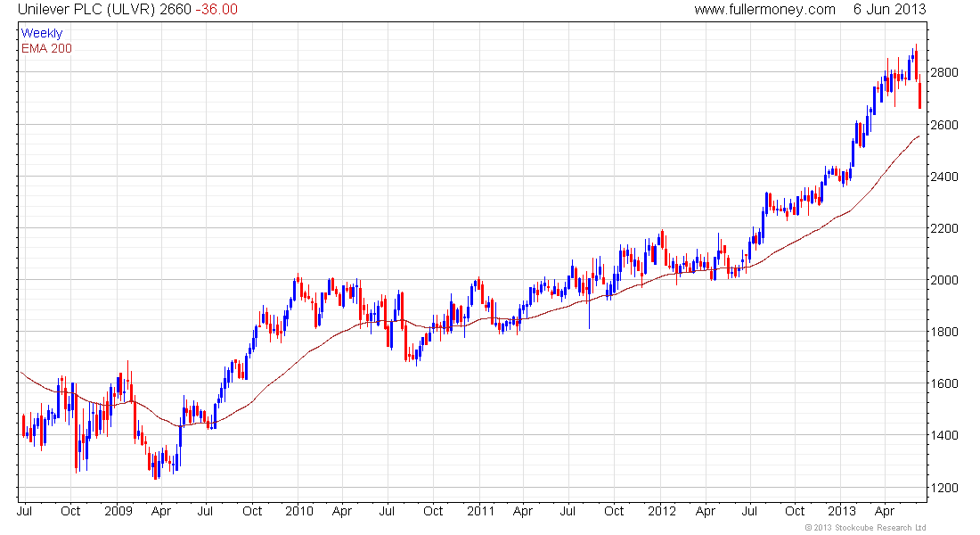Screen dimensions: 980x535
Task: Click the '2012' year label on the time axis
Action: coord(662,511)
